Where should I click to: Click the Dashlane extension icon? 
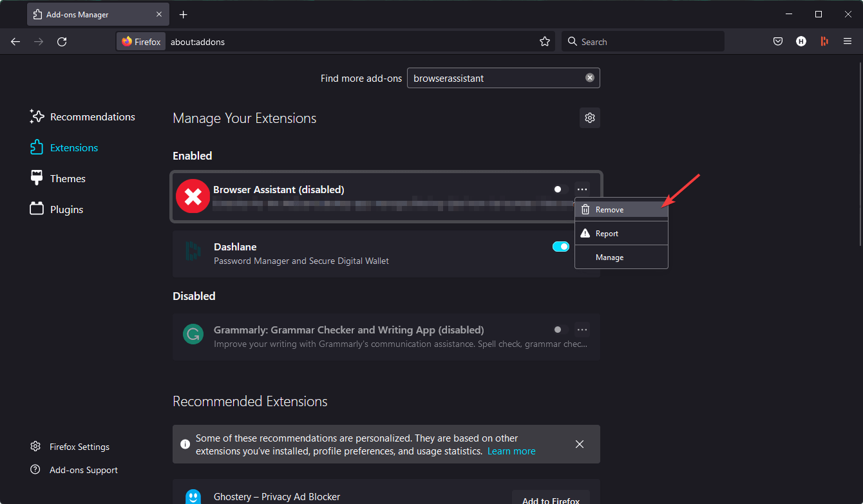[x=193, y=251]
